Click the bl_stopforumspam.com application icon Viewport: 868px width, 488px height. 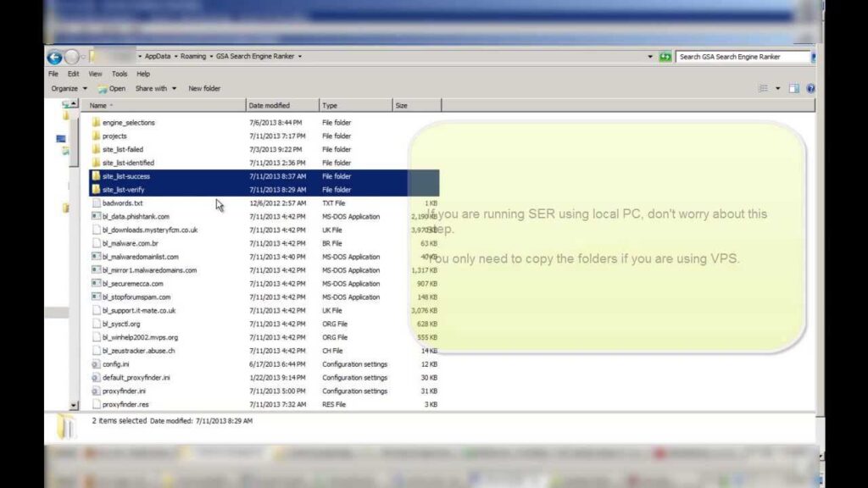(x=96, y=297)
